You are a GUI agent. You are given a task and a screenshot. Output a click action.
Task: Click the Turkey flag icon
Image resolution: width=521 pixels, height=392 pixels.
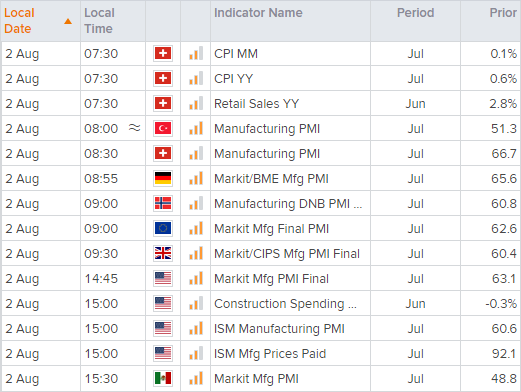[x=163, y=128]
